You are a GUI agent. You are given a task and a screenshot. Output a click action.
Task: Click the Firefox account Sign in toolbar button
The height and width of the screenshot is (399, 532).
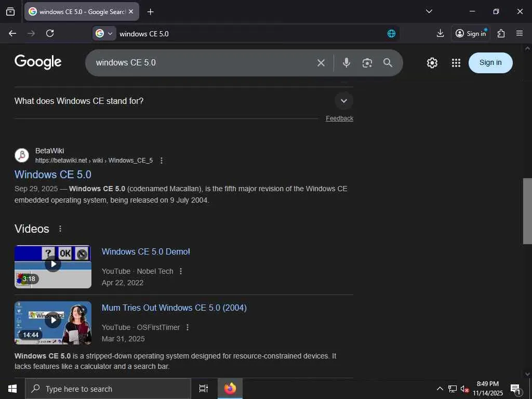471,33
